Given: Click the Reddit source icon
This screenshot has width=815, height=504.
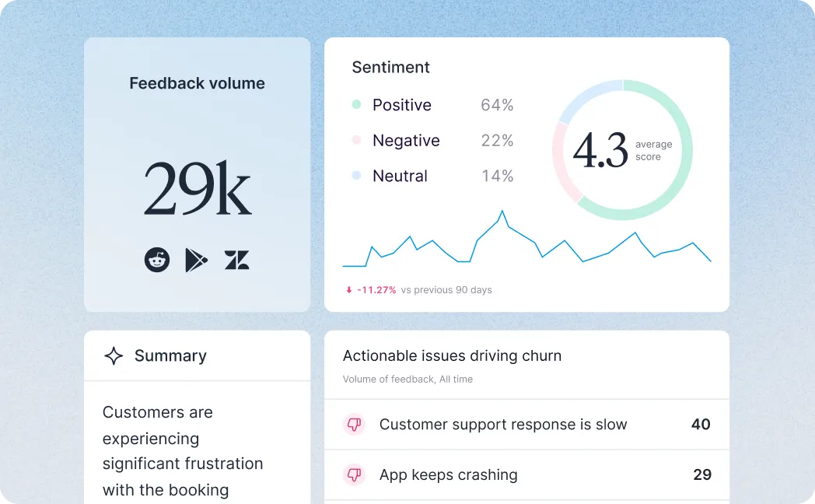Looking at the screenshot, I should (157, 260).
